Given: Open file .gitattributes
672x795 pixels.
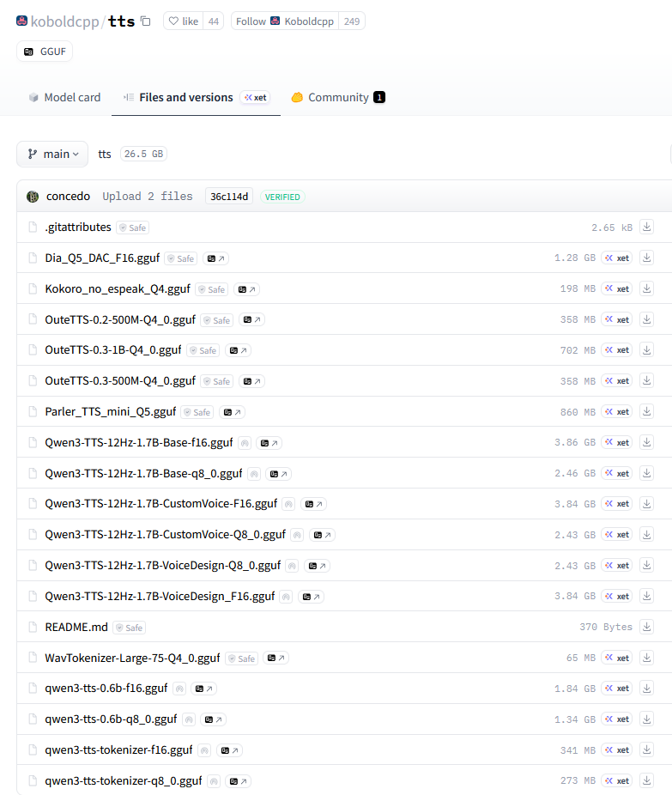Looking at the screenshot, I should pyautogui.click(x=78, y=228).
